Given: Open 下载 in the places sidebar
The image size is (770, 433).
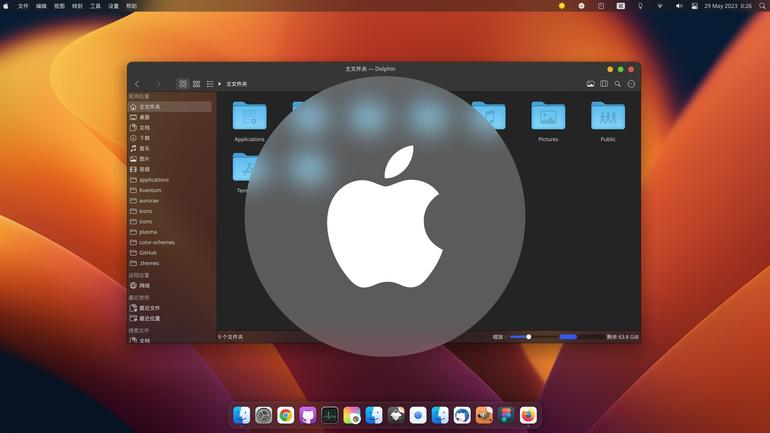Looking at the screenshot, I should (x=170, y=138).
